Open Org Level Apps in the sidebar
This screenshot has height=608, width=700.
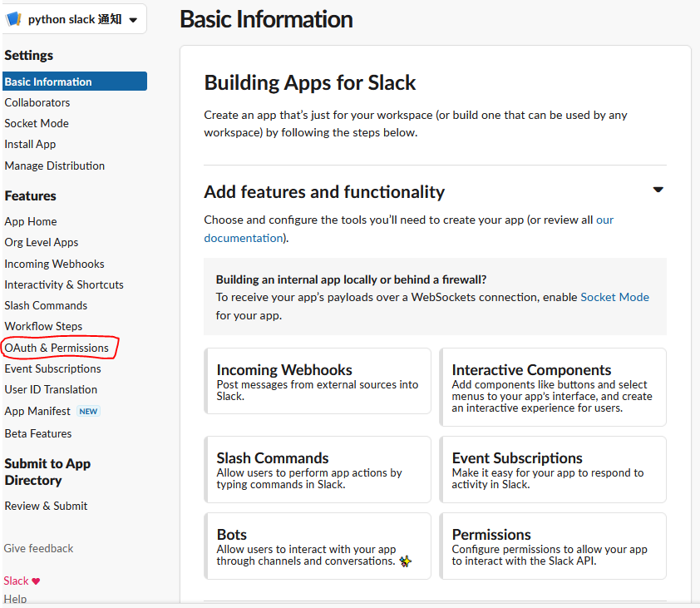(x=42, y=242)
